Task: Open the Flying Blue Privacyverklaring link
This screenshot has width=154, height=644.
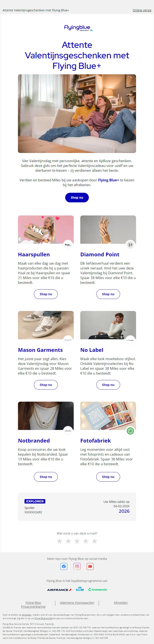Action: pos(33,604)
